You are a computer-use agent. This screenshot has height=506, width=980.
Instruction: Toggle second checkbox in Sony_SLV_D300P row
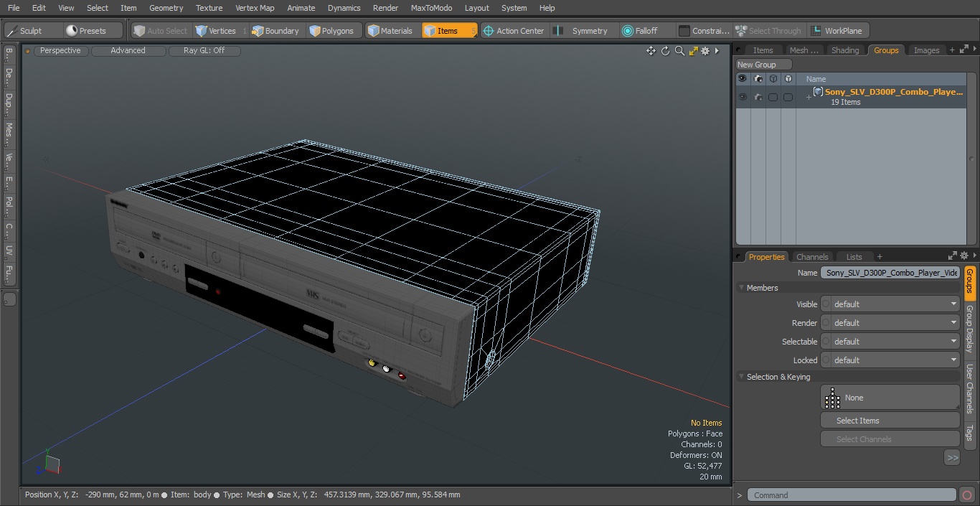788,97
